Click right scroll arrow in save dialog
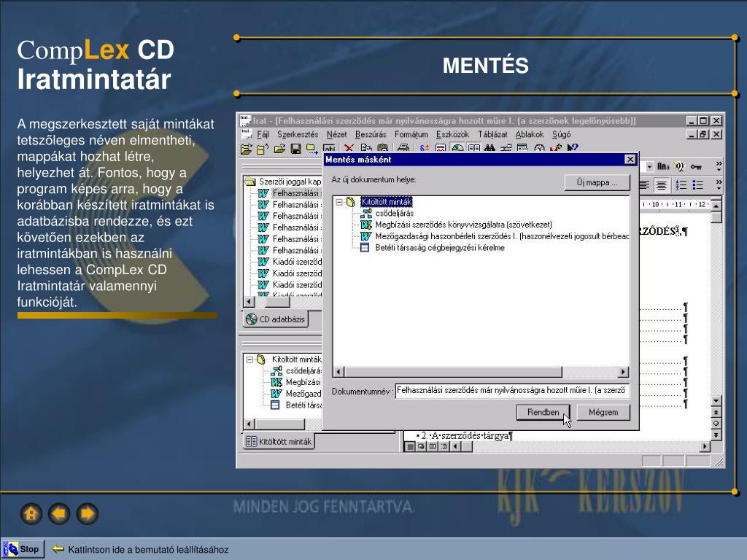The width and height of the screenshot is (747, 560). pos(624,372)
